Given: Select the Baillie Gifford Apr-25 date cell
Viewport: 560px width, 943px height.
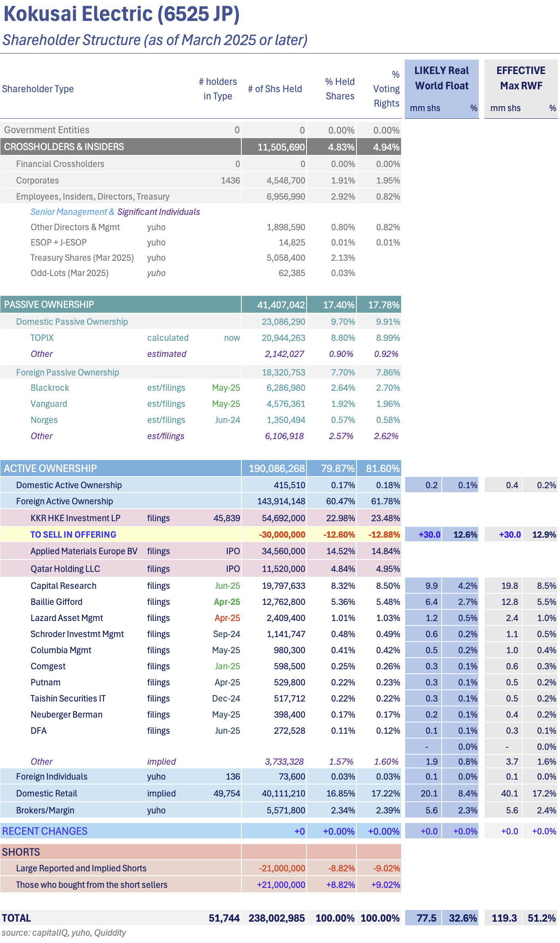Looking at the screenshot, I should click(227, 602).
